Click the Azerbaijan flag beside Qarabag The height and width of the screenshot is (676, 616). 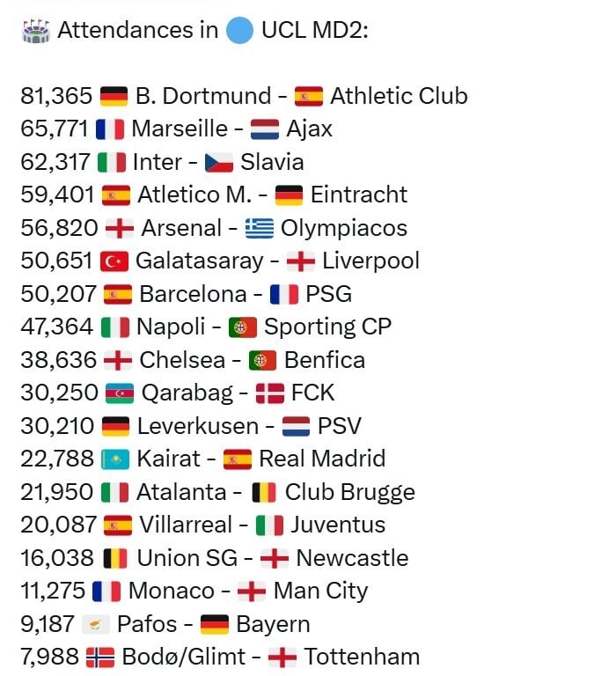(x=119, y=393)
